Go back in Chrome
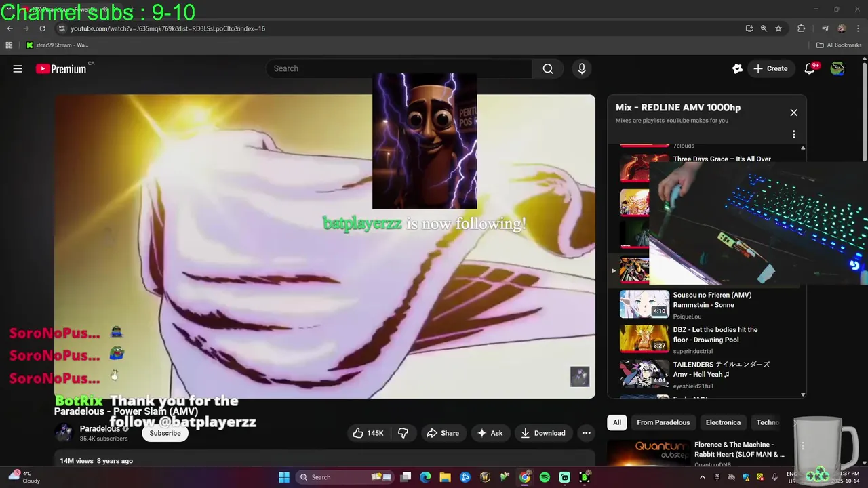This screenshot has height=488, width=868. pyautogui.click(x=9, y=28)
